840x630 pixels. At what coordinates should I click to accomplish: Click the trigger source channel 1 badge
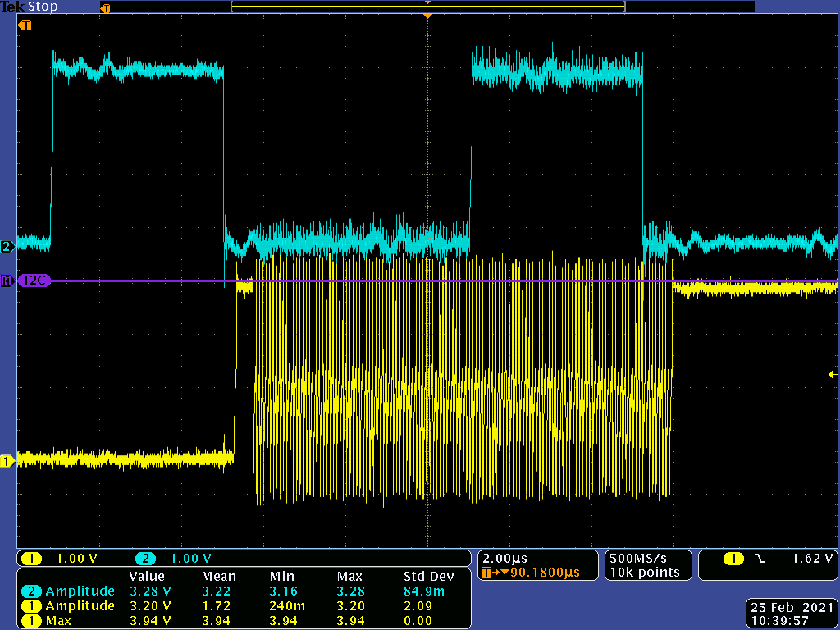coord(733,559)
